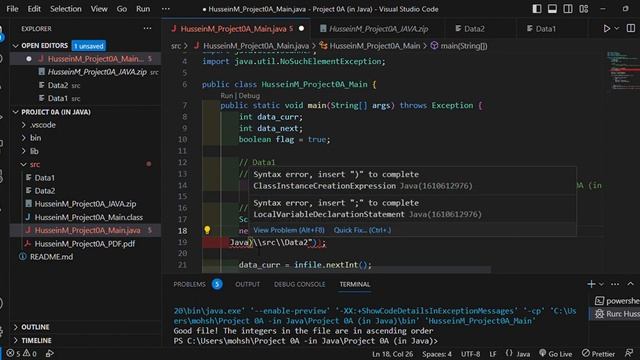Image resolution: width=640 pixels, height=360 pixels.
Task: Click the lightbulb quick fix icon
Action: 207,230
